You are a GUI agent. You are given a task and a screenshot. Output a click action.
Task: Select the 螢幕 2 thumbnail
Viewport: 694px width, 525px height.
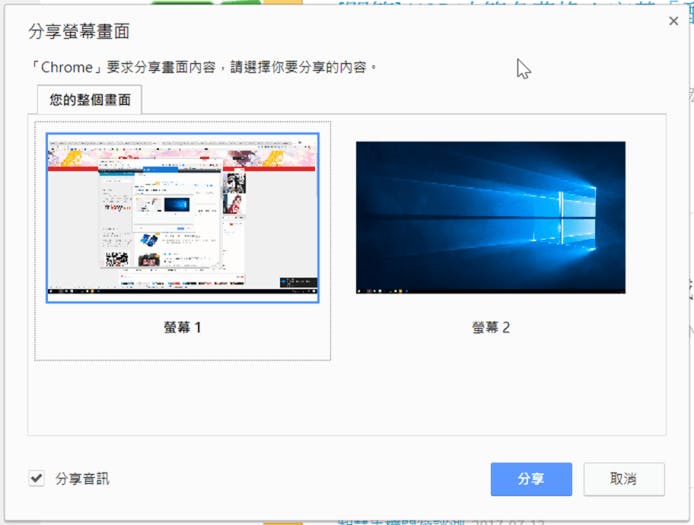490,217
